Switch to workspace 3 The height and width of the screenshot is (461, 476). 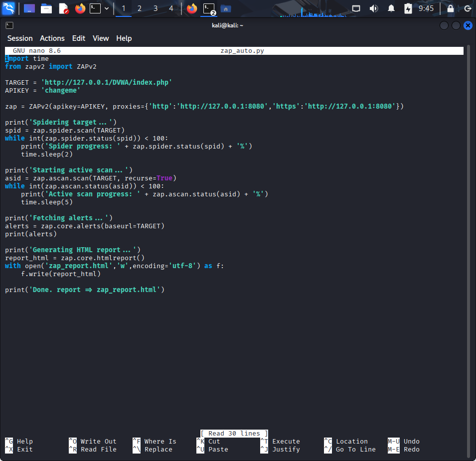[x=156, y=8]
